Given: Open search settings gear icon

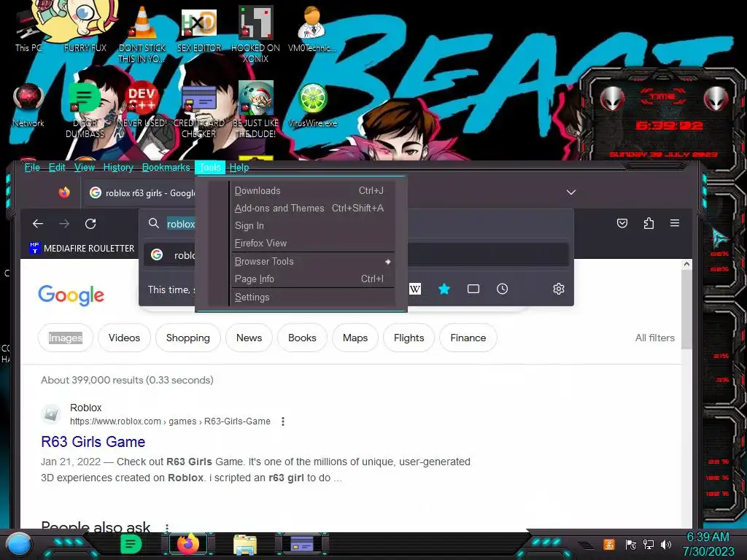Looking at the screenshot, I should pos(558,289).
